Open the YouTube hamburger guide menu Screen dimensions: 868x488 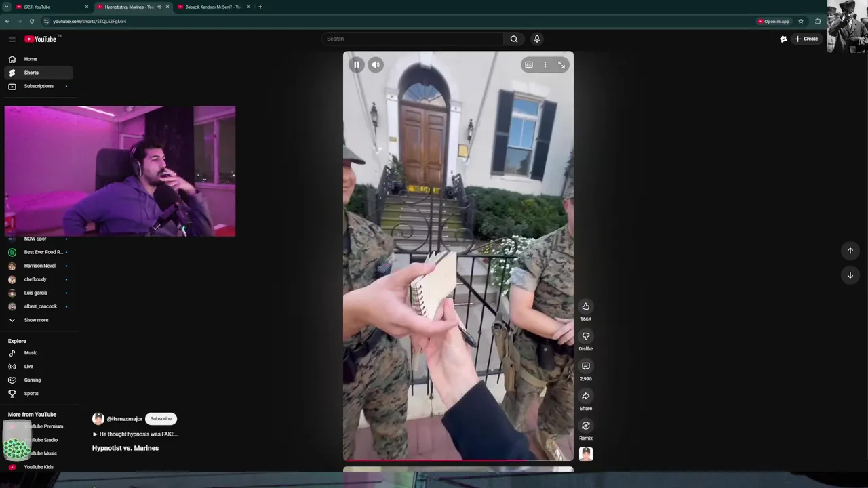[x=12, y=39]
